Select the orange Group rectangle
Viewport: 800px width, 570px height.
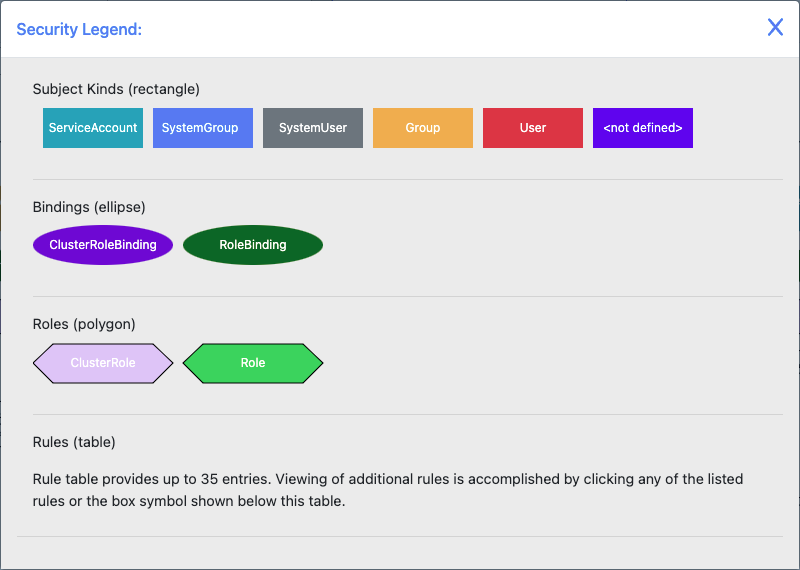423,128
